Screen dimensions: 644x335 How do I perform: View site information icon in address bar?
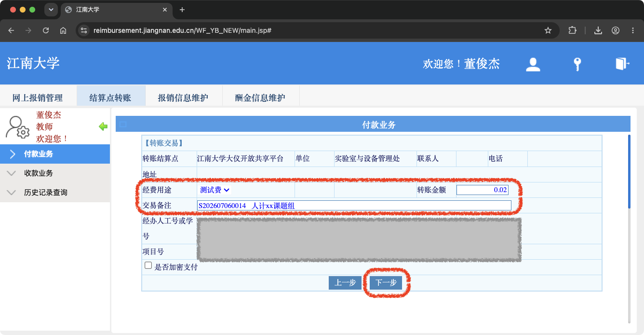[84, 30]
